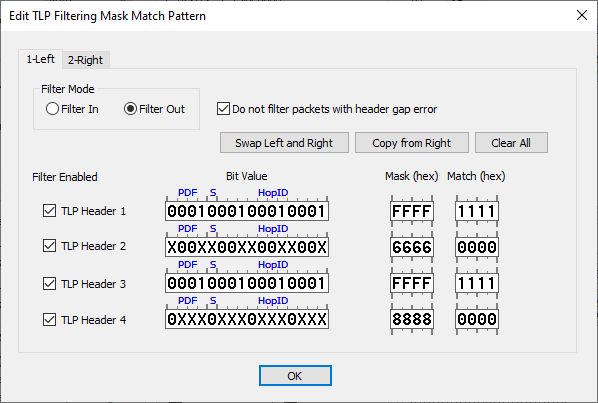Click Mask hex field showing 8888
The width and height of the screenshot is (598, 403).
click(x=412, y=319)
